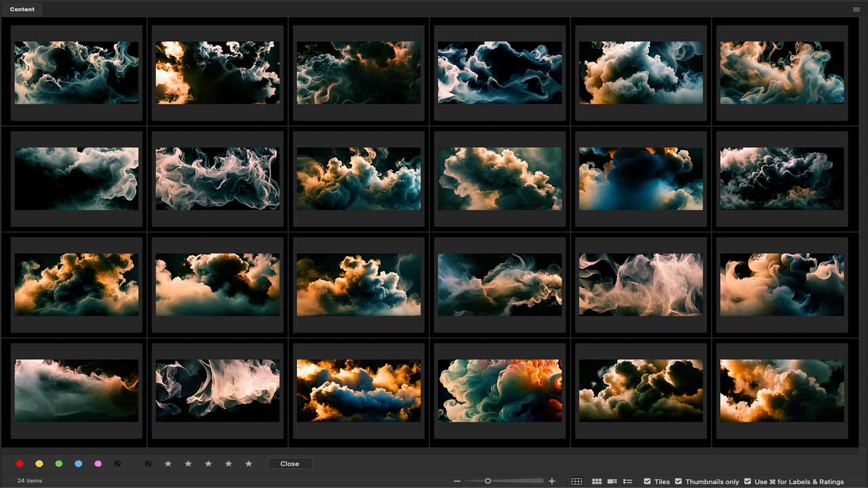Select the first cloud thumbnail in top row
This screenshot has height=488, width=868.
77,73
